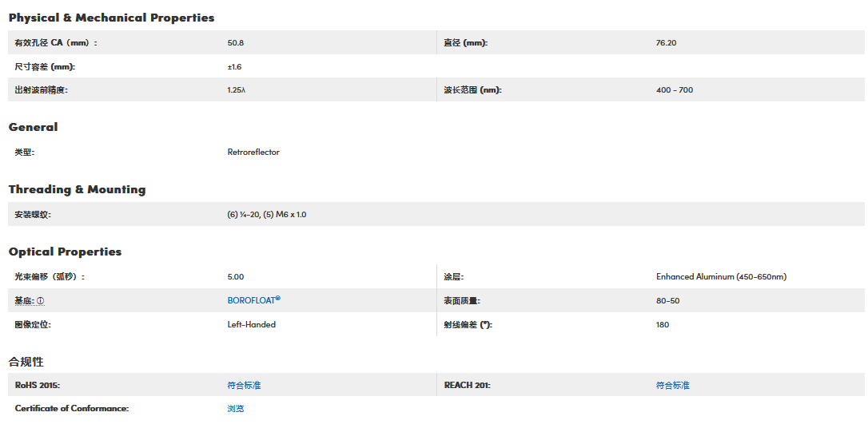Screen dimensions: 868x432
Task: Click the 80-50 surface quality value
Action: (667, 301)
